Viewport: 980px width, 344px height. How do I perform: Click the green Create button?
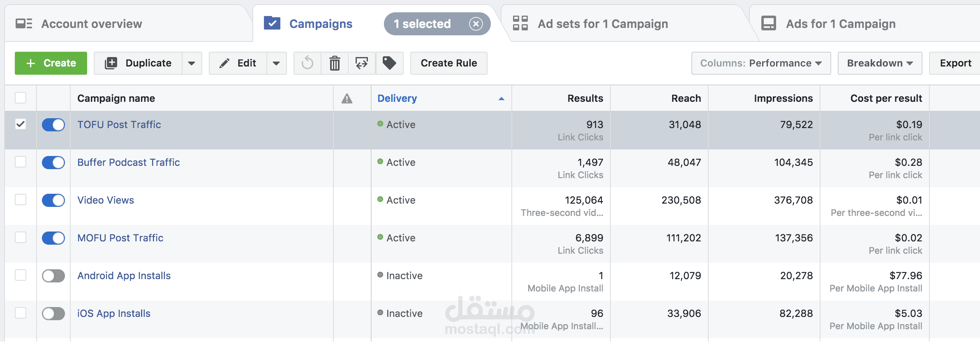51,63
